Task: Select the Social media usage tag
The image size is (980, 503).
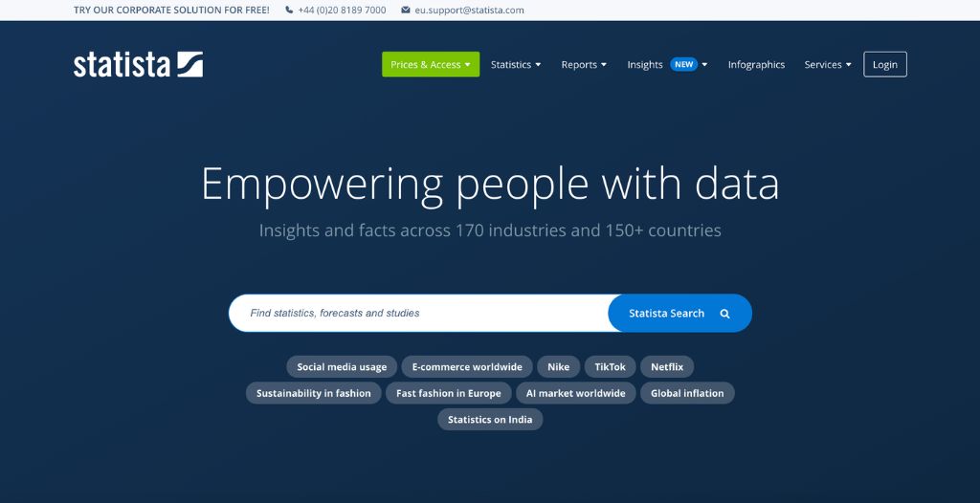Action: pos(342,367)
